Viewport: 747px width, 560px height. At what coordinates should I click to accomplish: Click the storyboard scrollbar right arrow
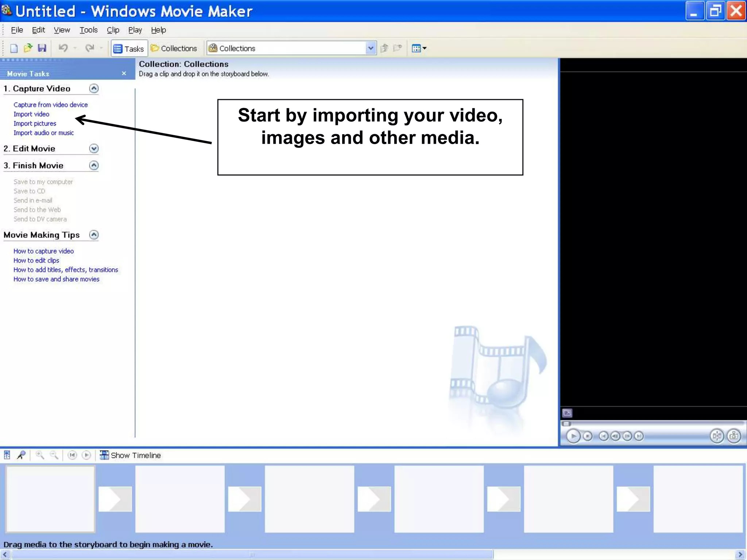(x=740, y=555)
